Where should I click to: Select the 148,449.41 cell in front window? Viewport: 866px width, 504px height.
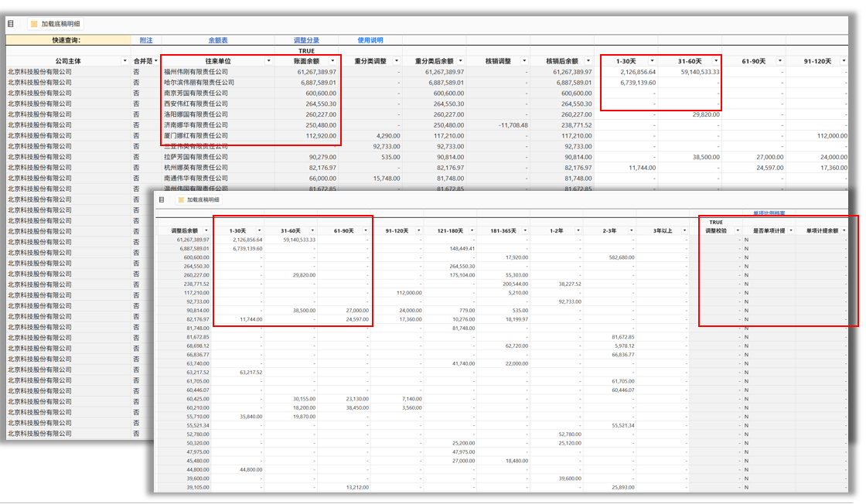pos(450,248)
